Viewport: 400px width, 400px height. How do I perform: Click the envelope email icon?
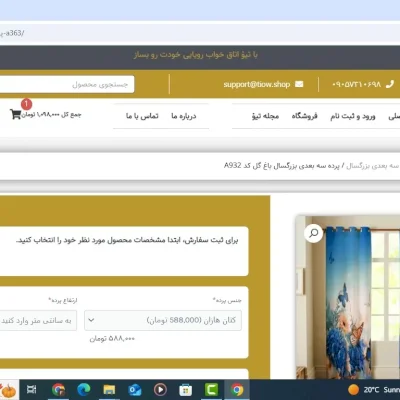(299, 84)
